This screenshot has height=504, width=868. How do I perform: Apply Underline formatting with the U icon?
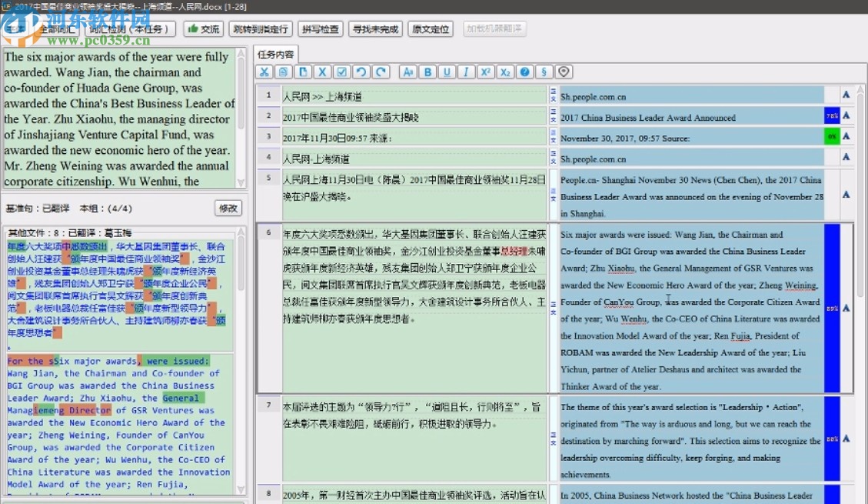(x=447, y=72)
